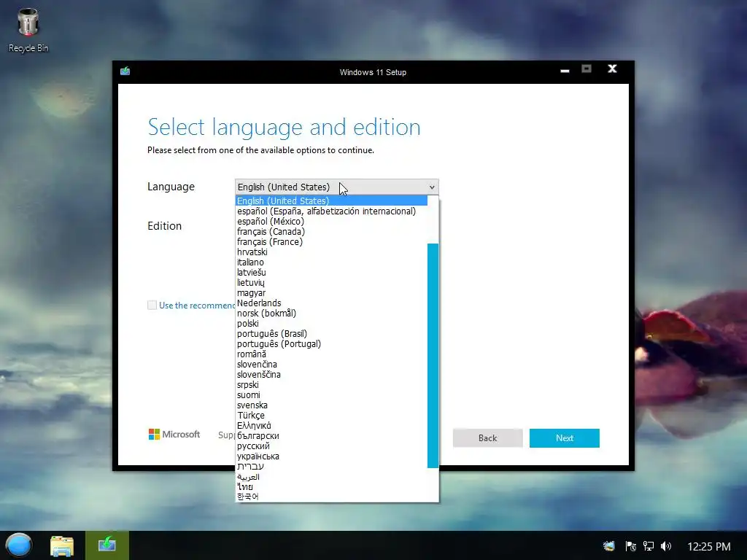Click the taskbar clock showing 12:25 PM
Image resolution: width=747 pixels, height=560 pixels.
(x=709, y=546)
